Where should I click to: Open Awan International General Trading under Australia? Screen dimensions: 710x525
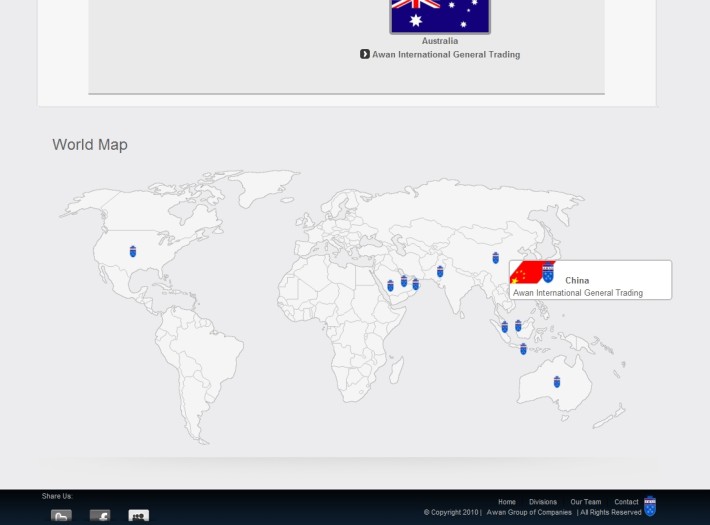pyautogui.click(x=446, y=55)
